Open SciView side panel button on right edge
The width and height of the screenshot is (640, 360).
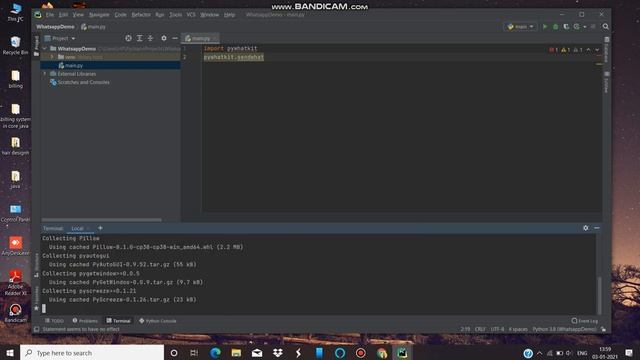[x=607, y=82]
